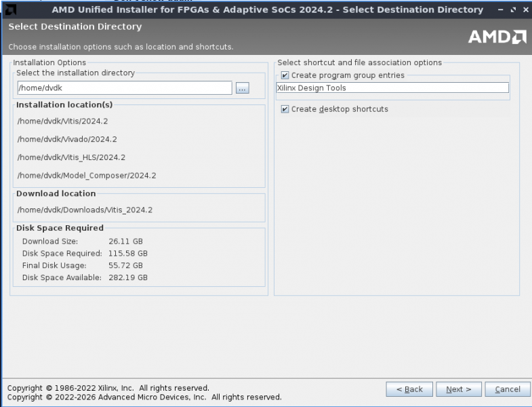Viewport: 532px width, 407px height.
Task: Click the Xilinx copyright 1986-2022 line
Action: [108, 388]
